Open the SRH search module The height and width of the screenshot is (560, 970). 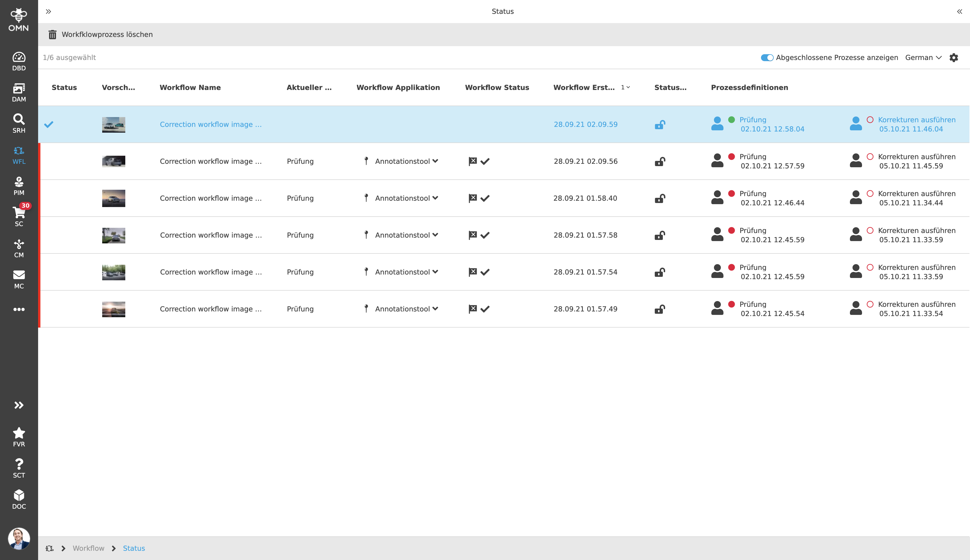[x=19, y=123]
